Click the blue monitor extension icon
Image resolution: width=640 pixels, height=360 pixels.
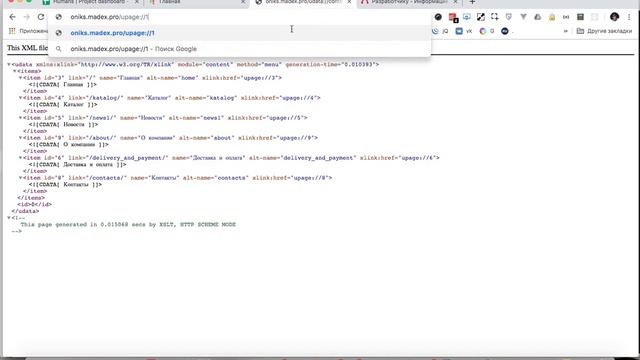point(467,17)
